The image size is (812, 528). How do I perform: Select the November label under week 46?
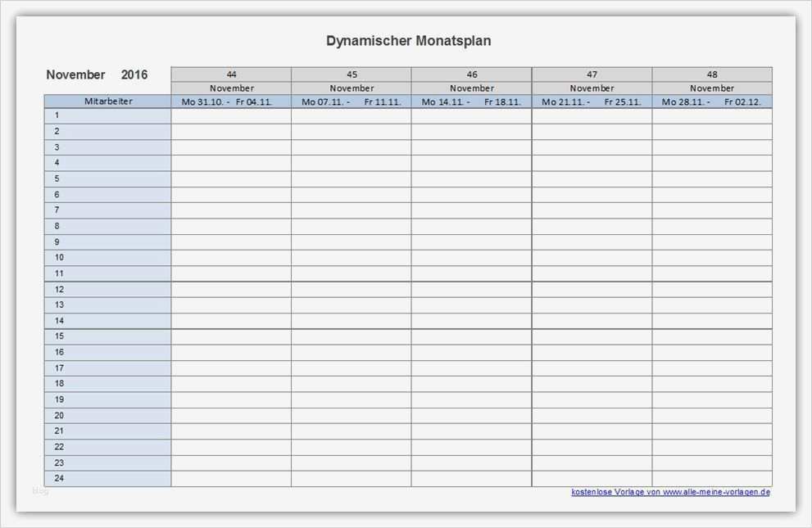[471, 88]
